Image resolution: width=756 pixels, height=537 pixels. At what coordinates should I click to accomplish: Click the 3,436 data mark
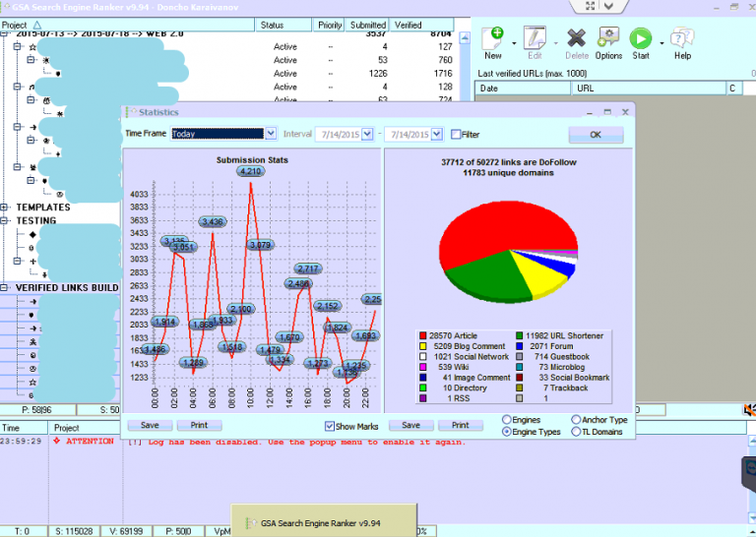(213, 221)
